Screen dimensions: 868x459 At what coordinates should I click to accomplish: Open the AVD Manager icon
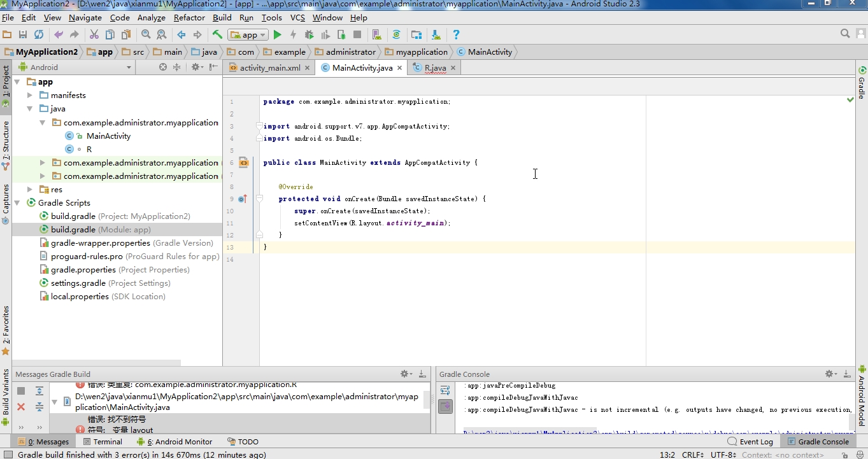(376, 34)
